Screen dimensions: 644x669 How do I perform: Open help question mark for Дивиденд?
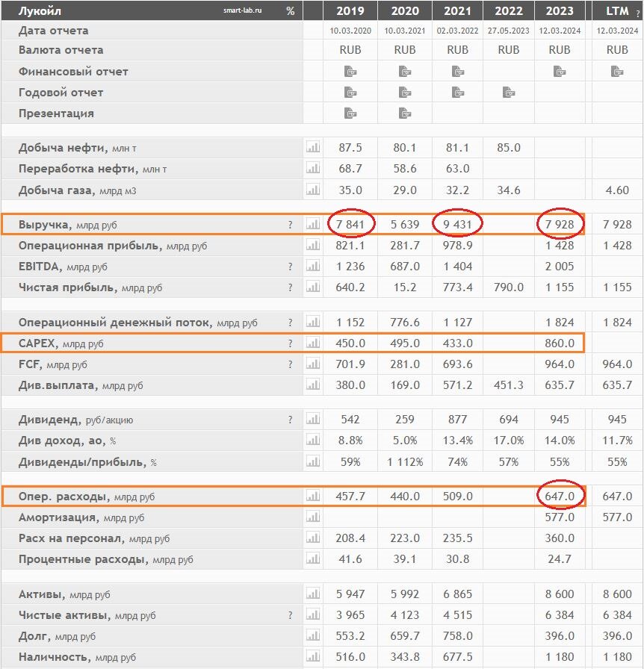pyautogui.click(x=291, y=420)
